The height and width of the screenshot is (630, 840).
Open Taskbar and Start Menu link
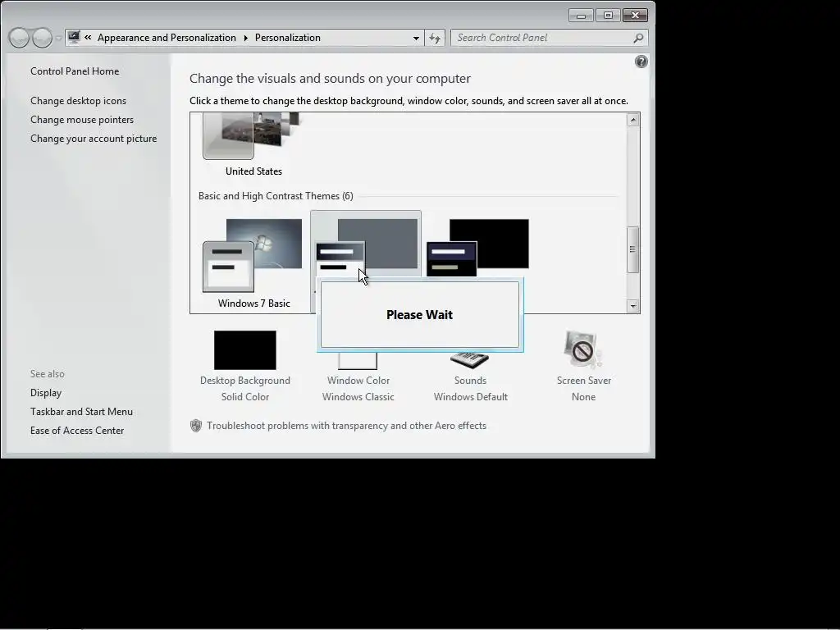point(81,412)
